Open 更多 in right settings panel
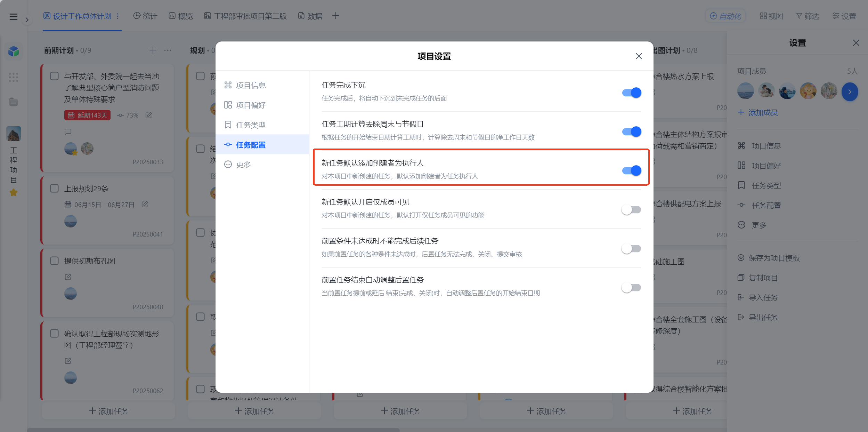Viewport: 868px width, 432px height. [752, 225]
